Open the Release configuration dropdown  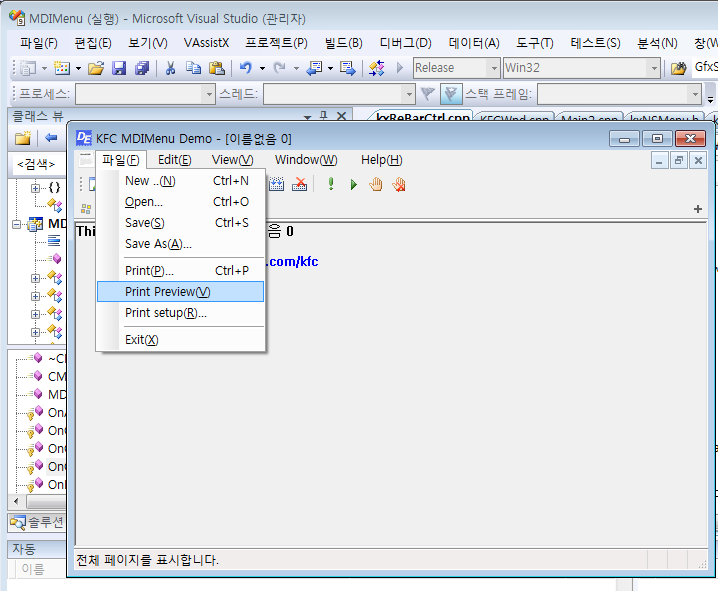tap(494, 68)
